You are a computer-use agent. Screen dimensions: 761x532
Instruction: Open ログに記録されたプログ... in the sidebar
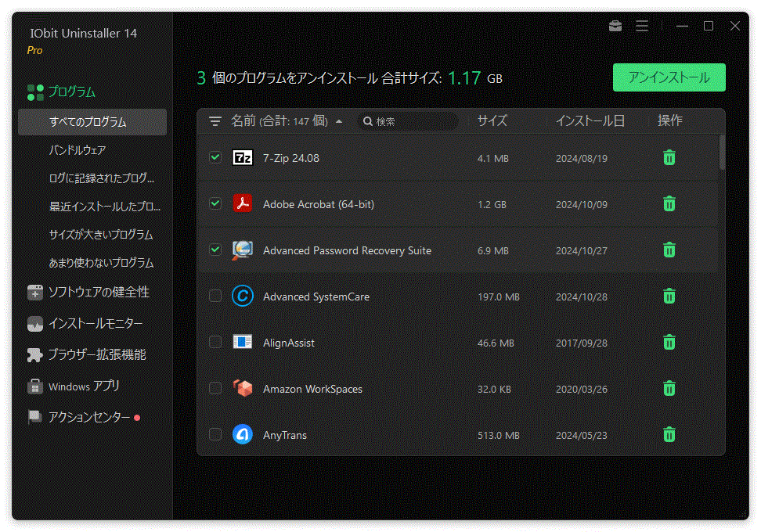pyautogui.click(x=102, y=178)
